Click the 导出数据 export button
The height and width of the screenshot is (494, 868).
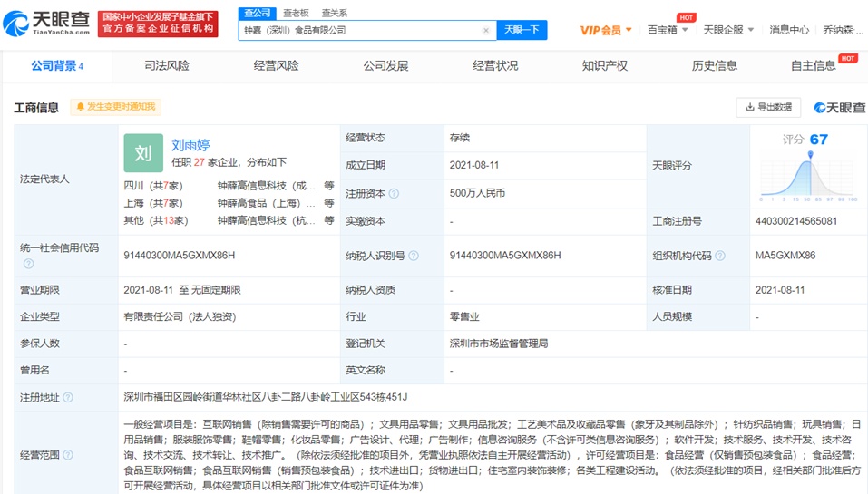[x=768, y=107]
